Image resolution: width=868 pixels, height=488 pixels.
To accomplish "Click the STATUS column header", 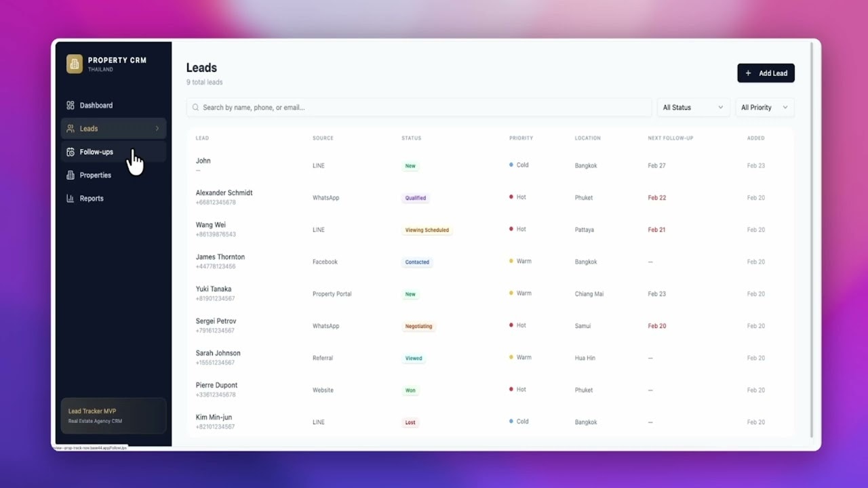I will [x=411, y=138].
